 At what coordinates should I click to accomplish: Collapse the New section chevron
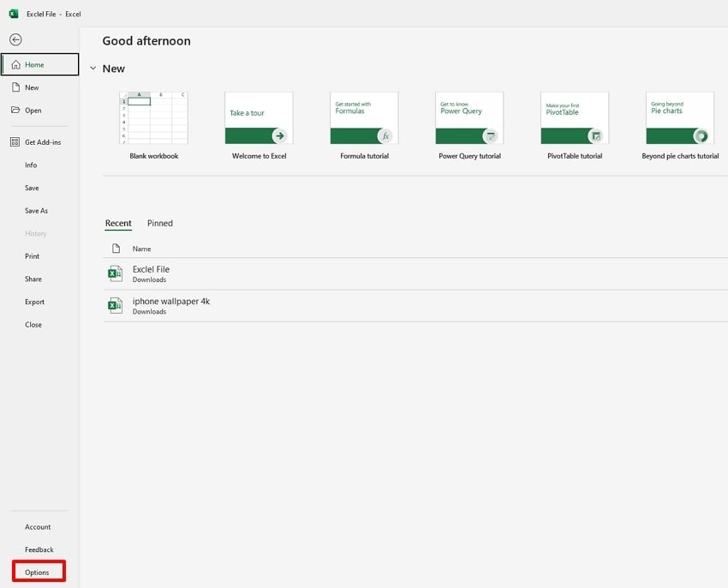pos(92,69)
